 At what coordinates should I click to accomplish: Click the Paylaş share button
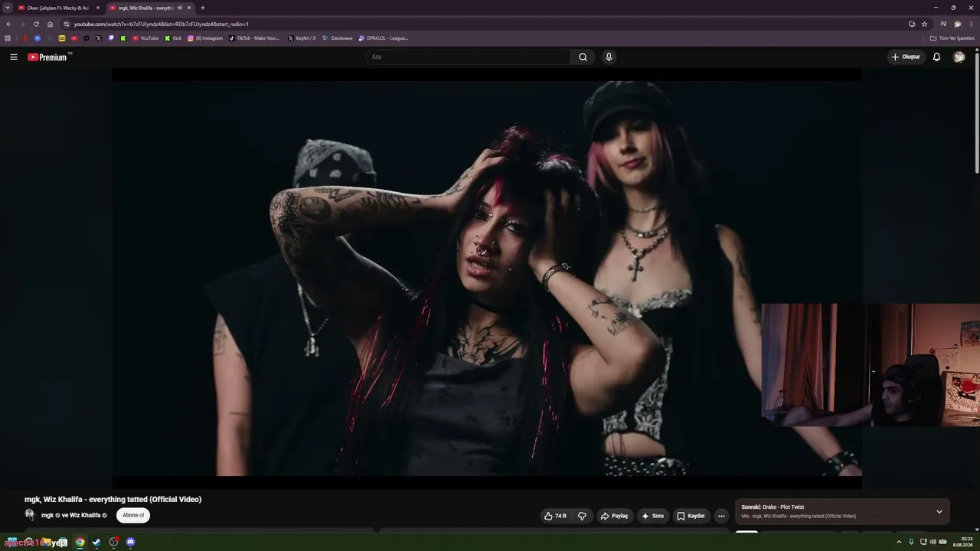click(614, 516)
